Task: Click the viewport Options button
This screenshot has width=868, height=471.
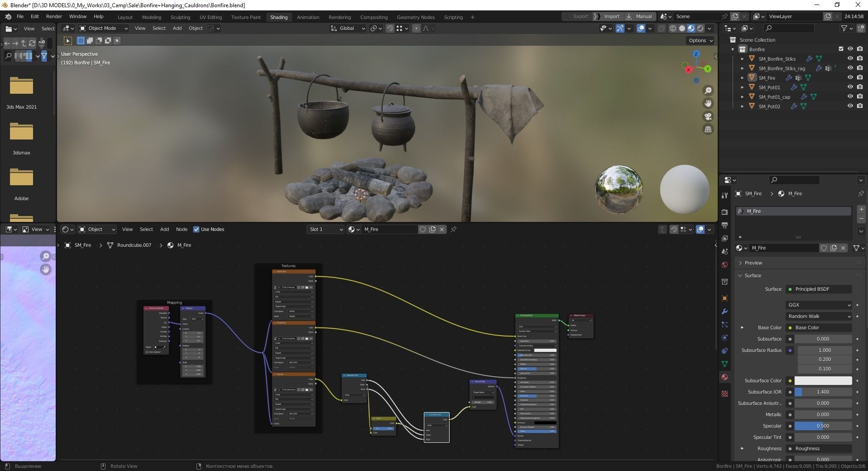Action: (700, 40)
